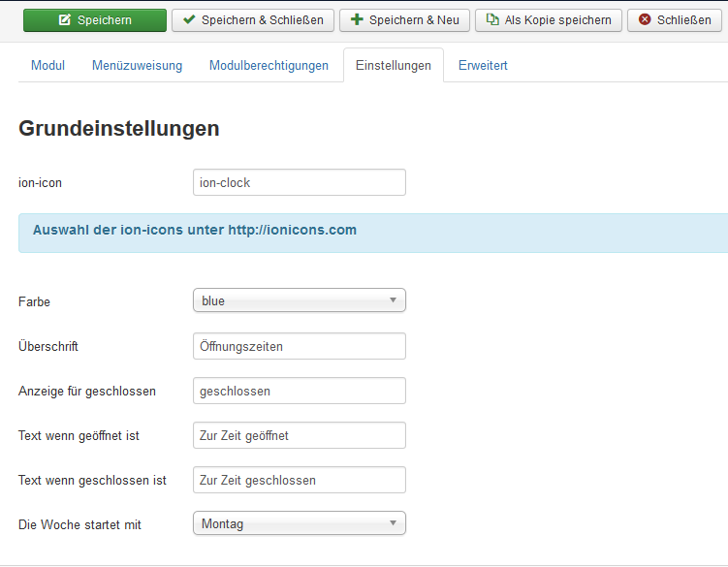Click the copy icon on Als Kopie speichern
Screen dimensions: 728x567
492,19
